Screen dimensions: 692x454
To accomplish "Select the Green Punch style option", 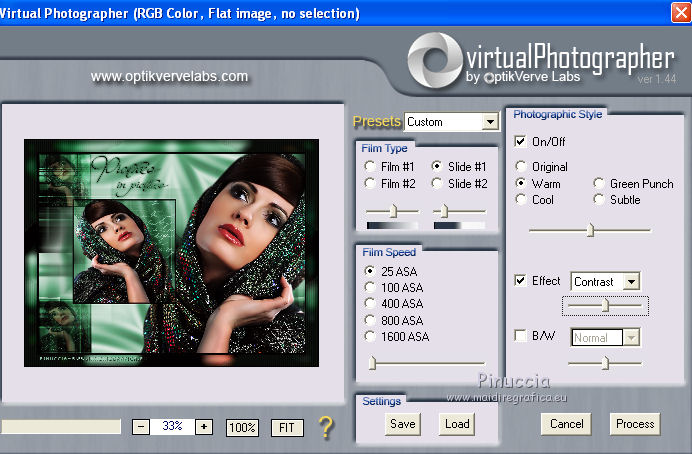I will point(598,183).
